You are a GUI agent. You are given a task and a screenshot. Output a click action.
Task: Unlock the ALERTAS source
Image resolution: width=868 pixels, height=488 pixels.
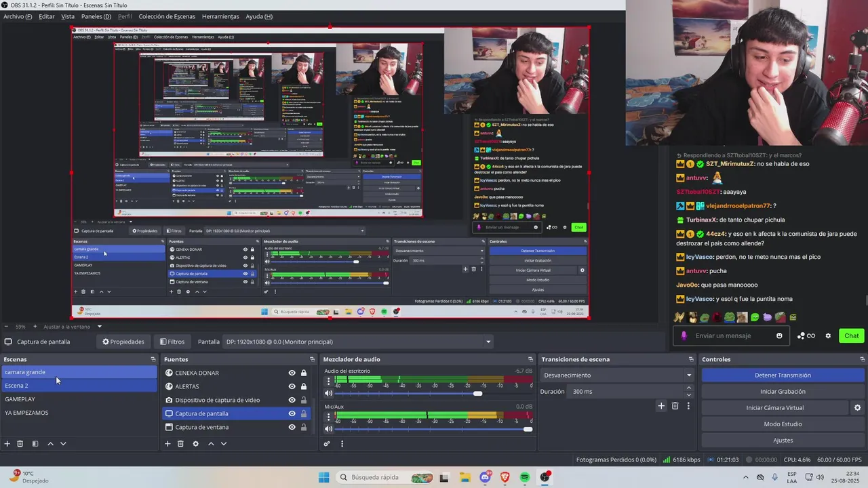click(304, 386)
